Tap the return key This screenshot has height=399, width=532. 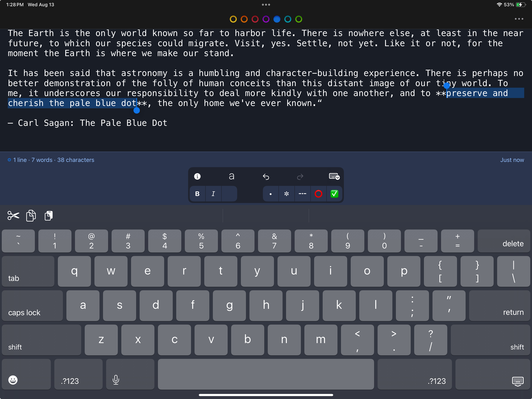499,305
